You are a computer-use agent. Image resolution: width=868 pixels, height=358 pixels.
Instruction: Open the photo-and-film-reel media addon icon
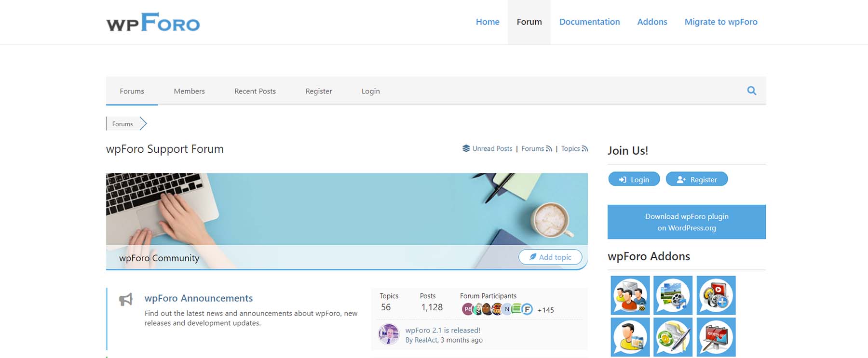pyautogui.click(x=673, y=295)
